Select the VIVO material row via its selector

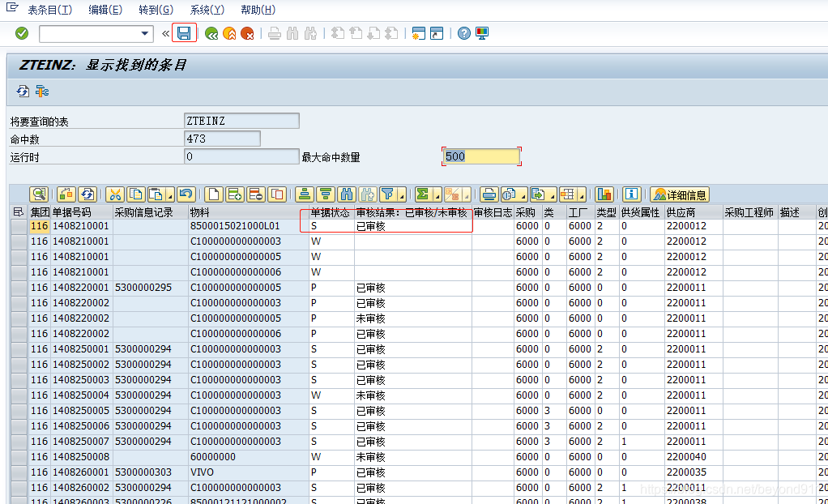pyautogui.click(x=19, y=472)
